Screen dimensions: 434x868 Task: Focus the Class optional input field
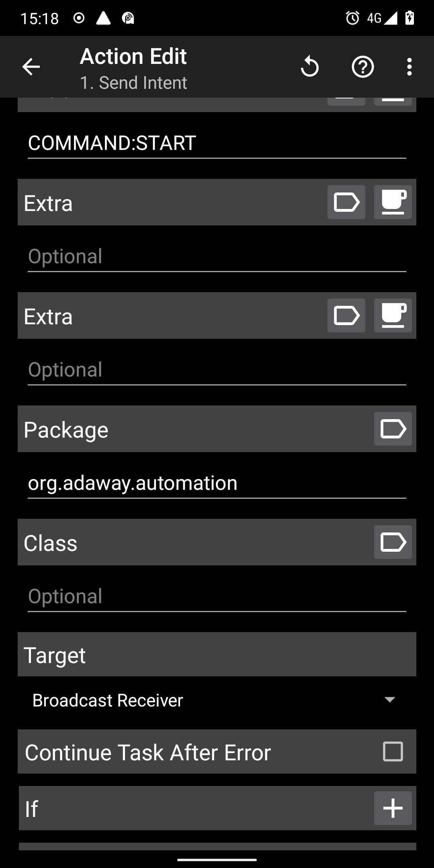point(217,597)
